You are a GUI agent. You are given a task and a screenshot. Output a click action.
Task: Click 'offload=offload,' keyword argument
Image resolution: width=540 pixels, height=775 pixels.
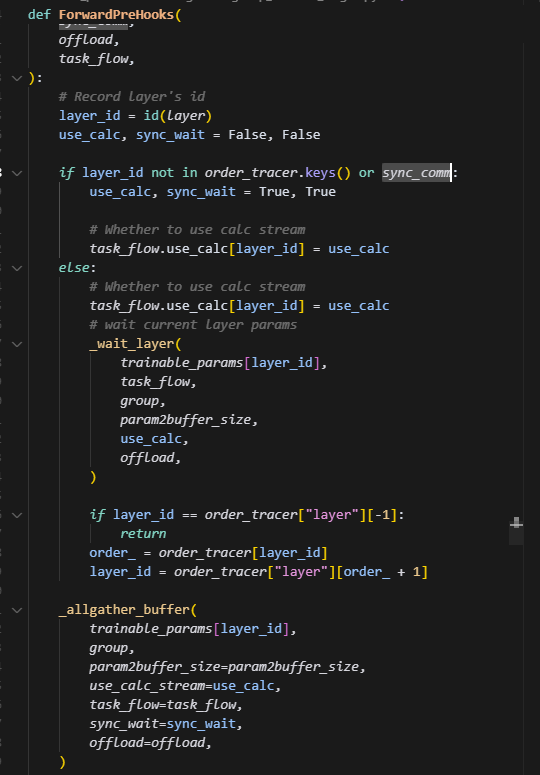[151, 742]
